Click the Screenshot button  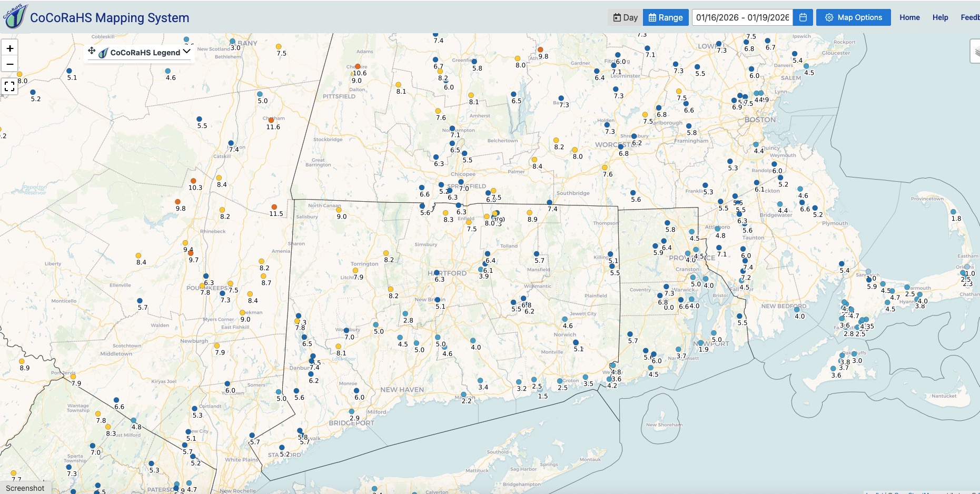[25, 488]
